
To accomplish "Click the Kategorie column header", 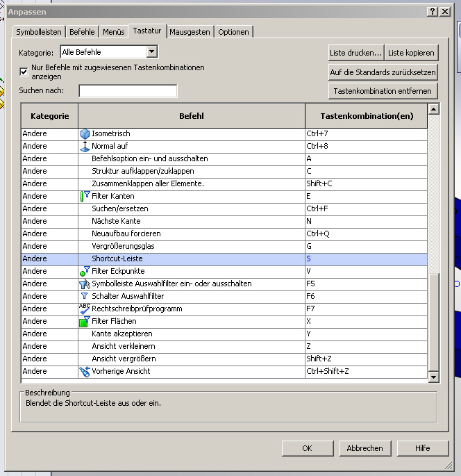I will 50,116.
